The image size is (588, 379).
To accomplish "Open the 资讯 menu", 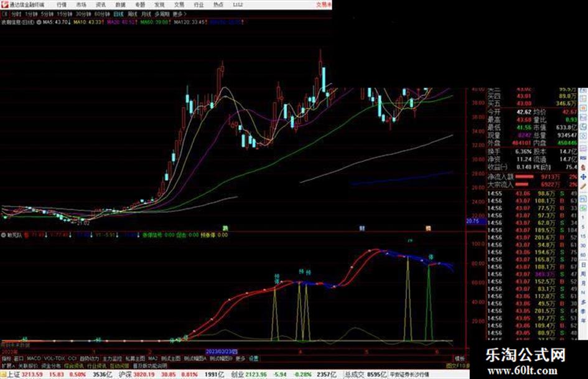I will (101, 5).
